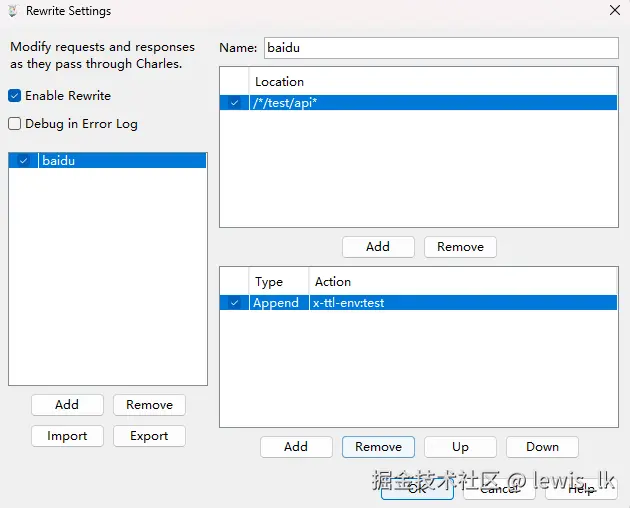The height and width of the screenshot is (508, 630).
Task: Click the Import button
Action: [x=67, y=436]
